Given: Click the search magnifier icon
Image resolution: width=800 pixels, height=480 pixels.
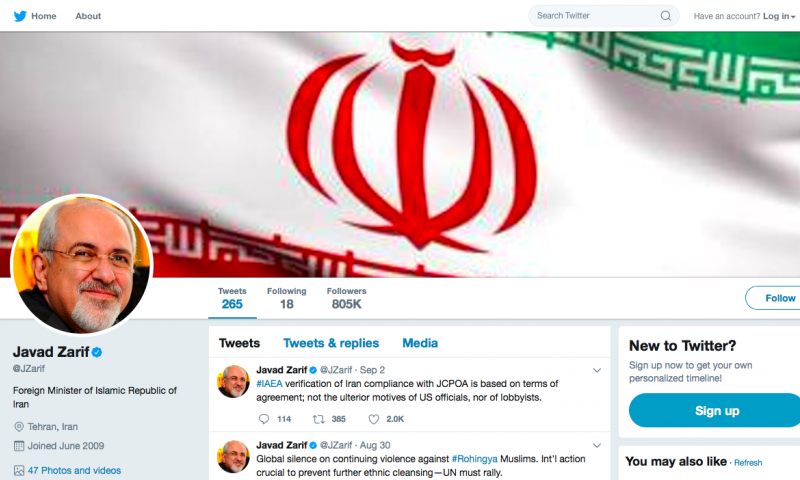Looking at the screenshot, I should click(666, 16).
